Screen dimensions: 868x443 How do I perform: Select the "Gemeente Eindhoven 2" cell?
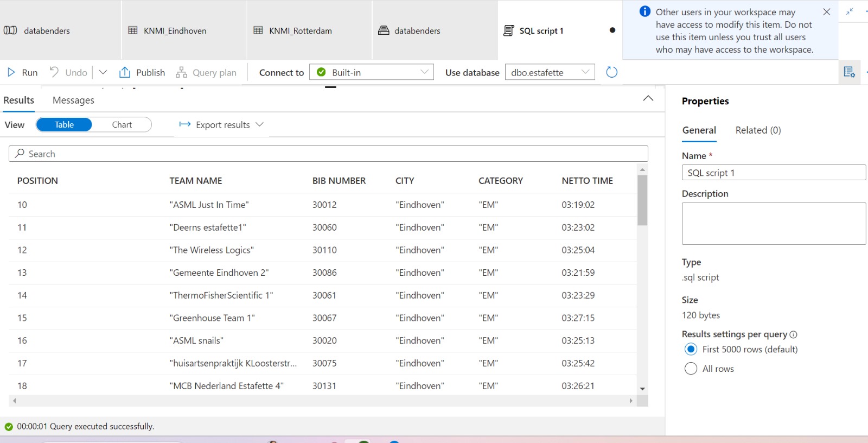tap(219, 273)
